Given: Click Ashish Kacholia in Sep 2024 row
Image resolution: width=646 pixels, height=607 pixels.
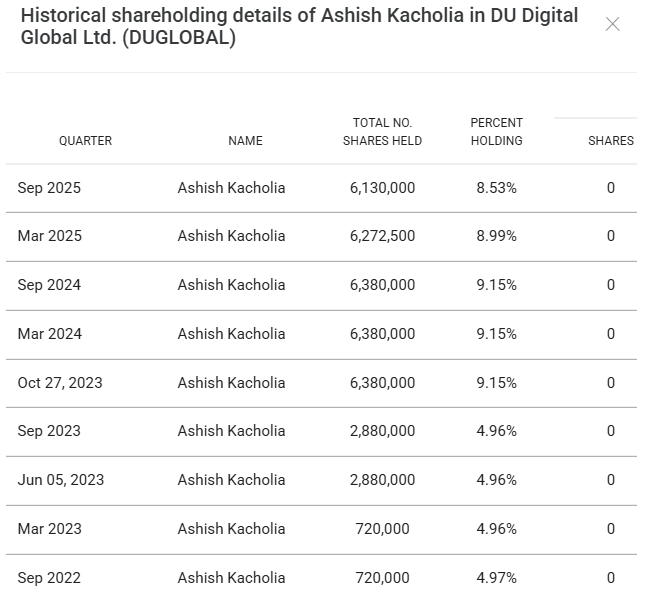Looking at the screenshot, I should [231, 285].
